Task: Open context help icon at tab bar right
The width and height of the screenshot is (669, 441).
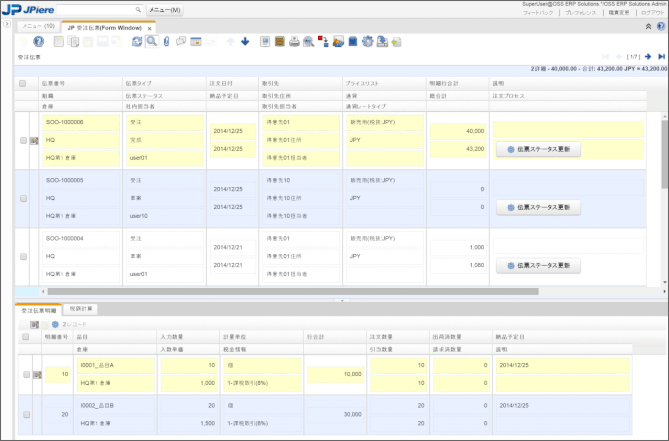Action: pyautogui.click(x=661, y=26)
